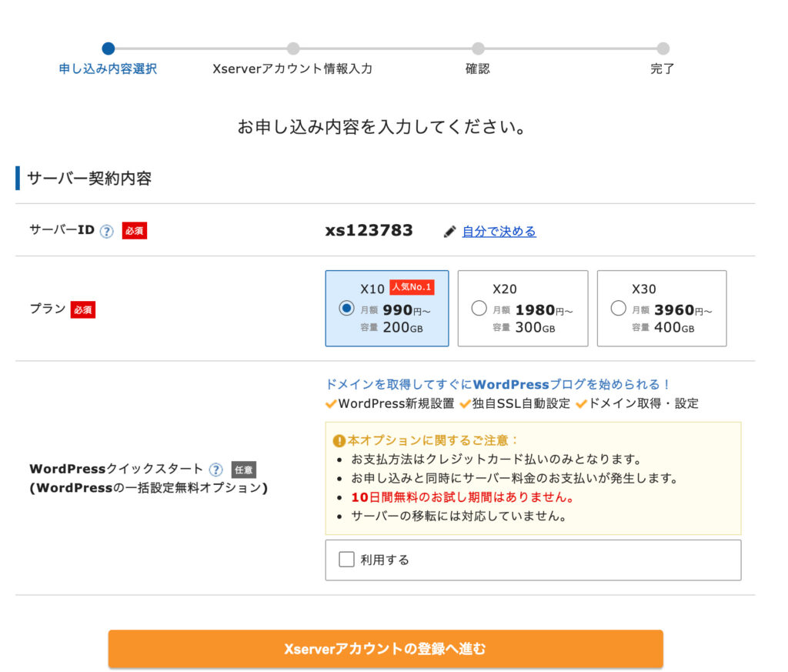Click the server ID text xs123783
The image size is (788, 672).
tap(369, 231)
